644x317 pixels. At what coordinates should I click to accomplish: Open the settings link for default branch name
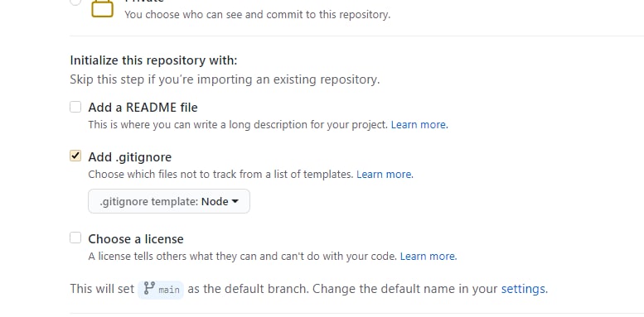coord(525,289)
